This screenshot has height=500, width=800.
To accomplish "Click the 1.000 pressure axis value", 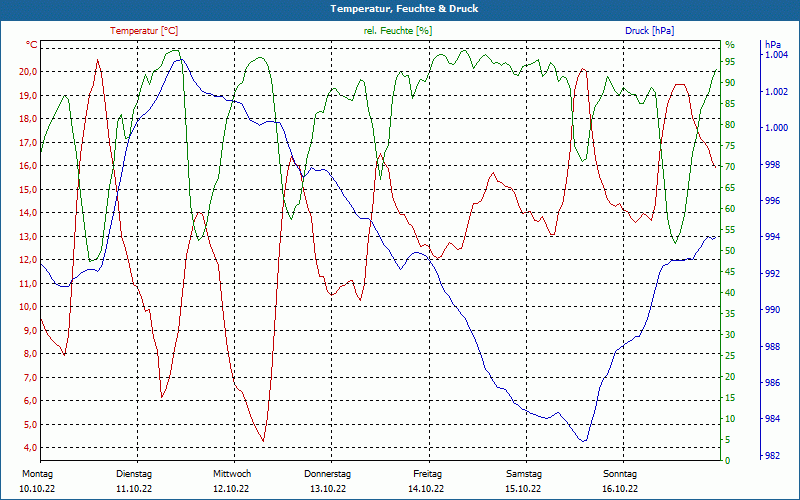I will 776,128.
